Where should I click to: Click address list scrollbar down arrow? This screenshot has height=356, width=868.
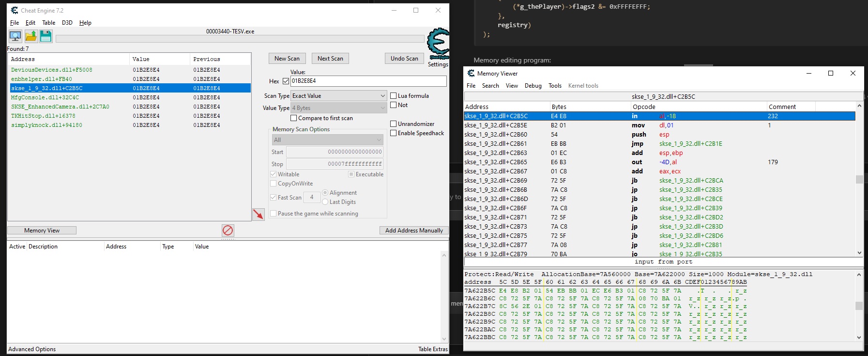coord(444,339)
